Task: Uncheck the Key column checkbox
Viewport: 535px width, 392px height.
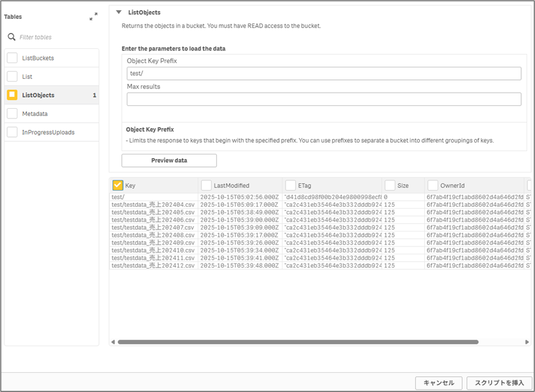Action: (x=118, y=186)
